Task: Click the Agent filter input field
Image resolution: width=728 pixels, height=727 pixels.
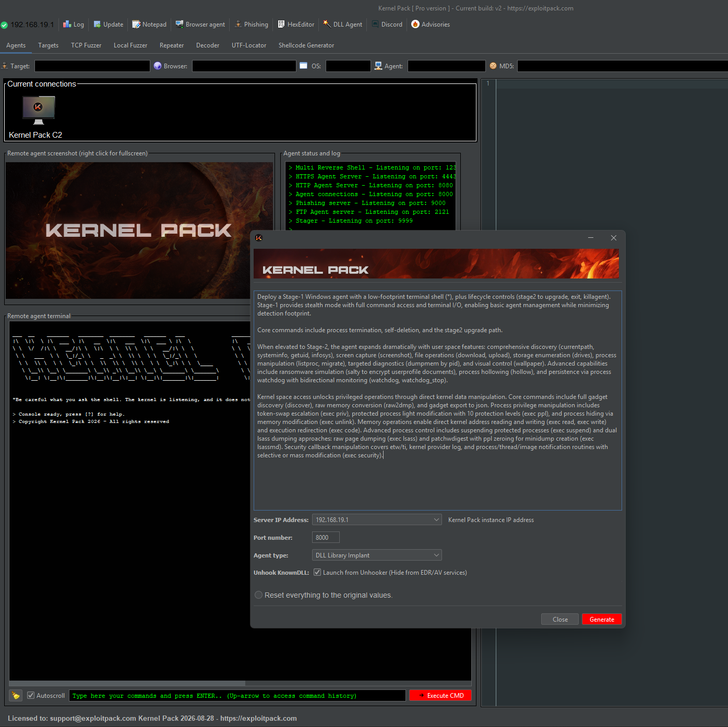Action: tap(447, 66)
